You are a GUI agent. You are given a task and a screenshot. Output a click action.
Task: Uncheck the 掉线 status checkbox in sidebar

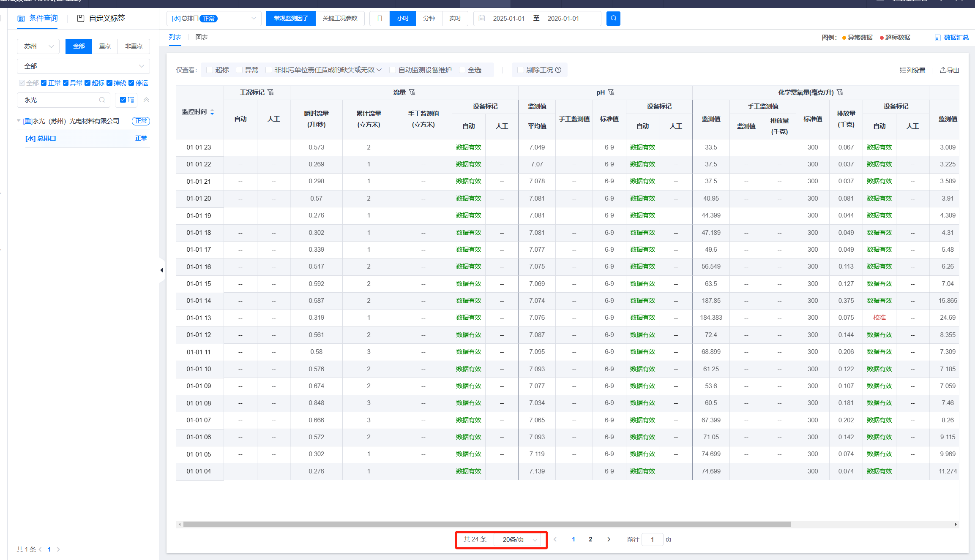coord(109,83)
